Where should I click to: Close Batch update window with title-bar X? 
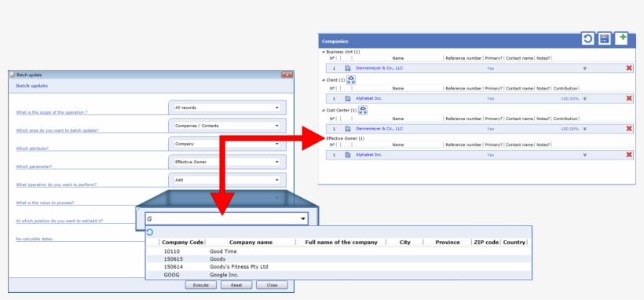(x=287, y=75)
